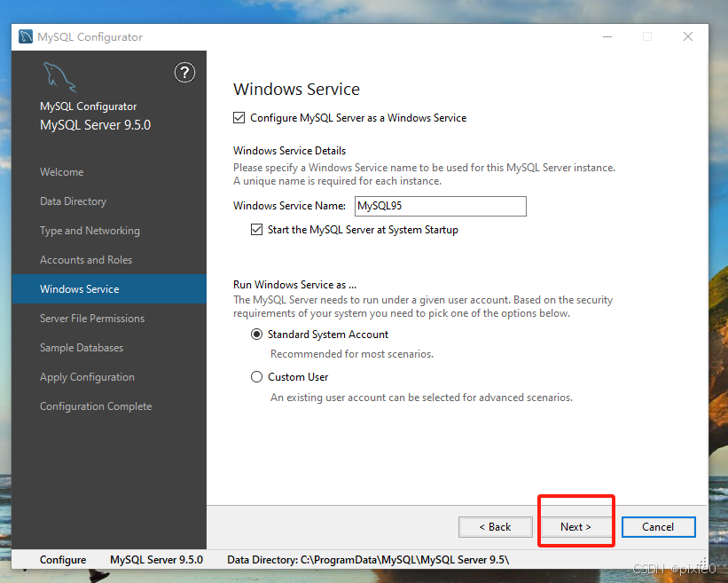Close the MySQL Configurator window
This screenshot has width=728, height=583.
tap(688, 36)
